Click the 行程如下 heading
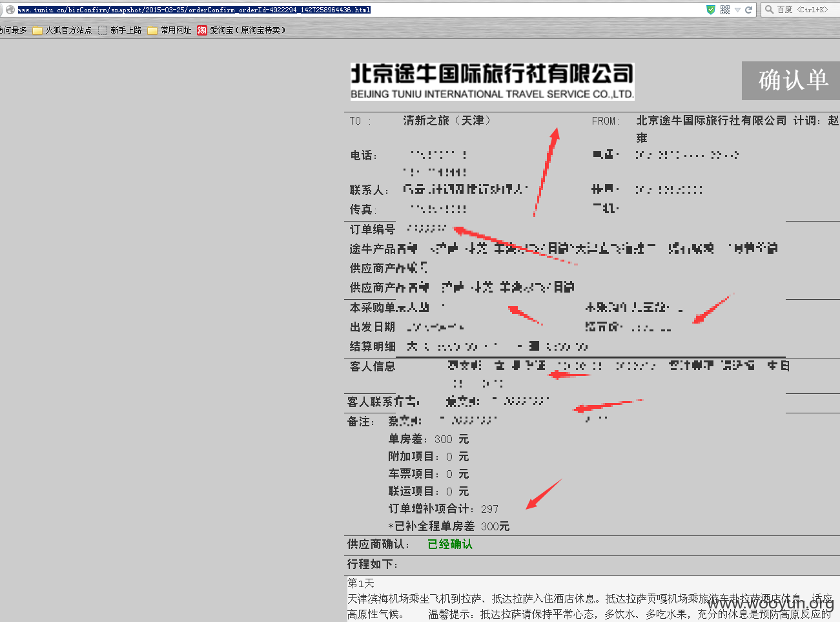 point(373,565)
